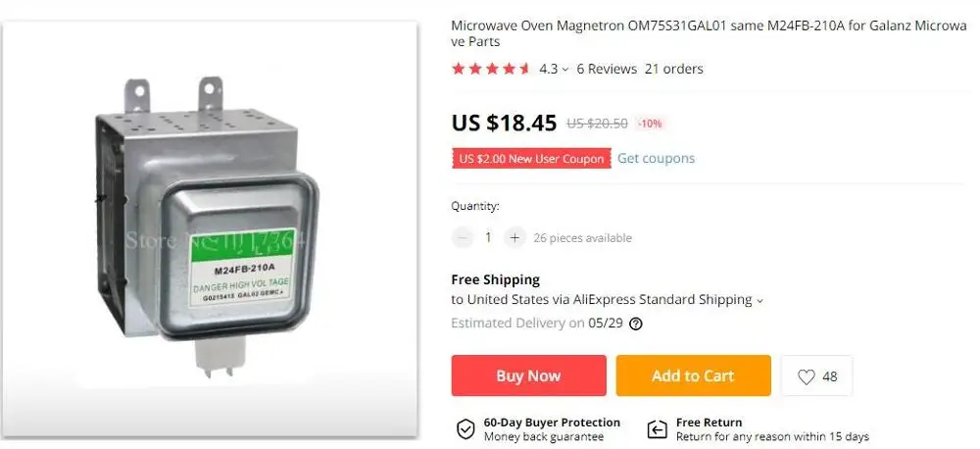
Task: Click the heart wishlist icon
Action: coord(807,376)
